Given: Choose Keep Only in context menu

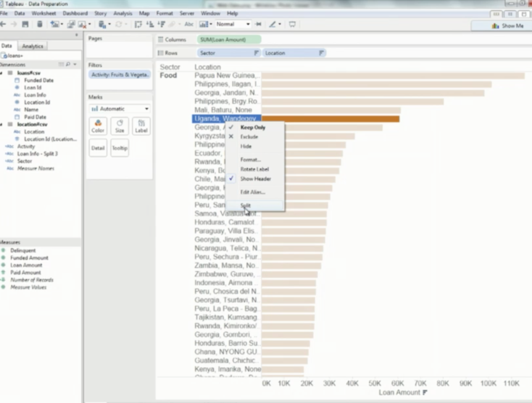Looking at the screenshot, I should click(253, 127).
